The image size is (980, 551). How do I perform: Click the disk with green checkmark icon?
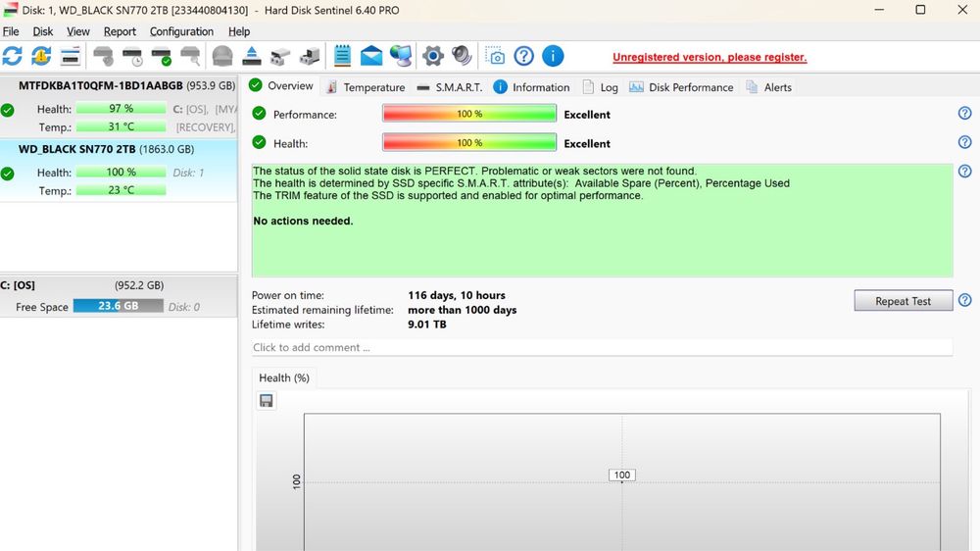pyautogui.click(x=162, y=56)
